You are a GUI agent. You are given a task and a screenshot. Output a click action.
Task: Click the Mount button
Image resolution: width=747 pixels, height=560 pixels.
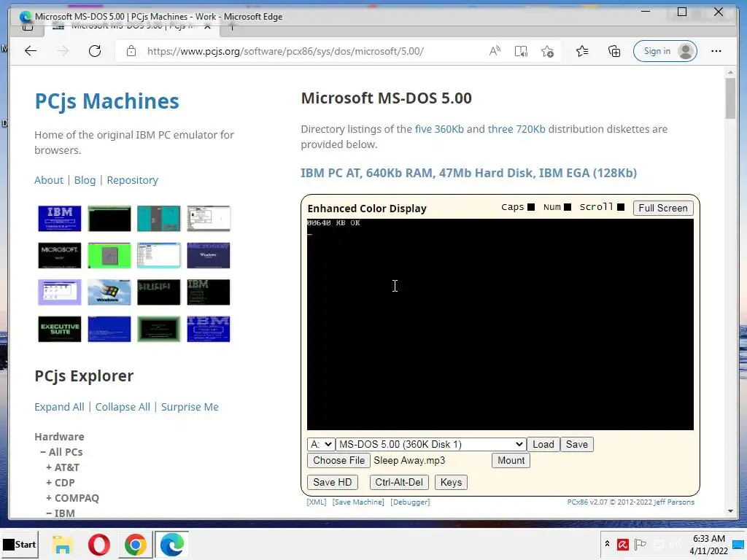click(x=511, y=461)
